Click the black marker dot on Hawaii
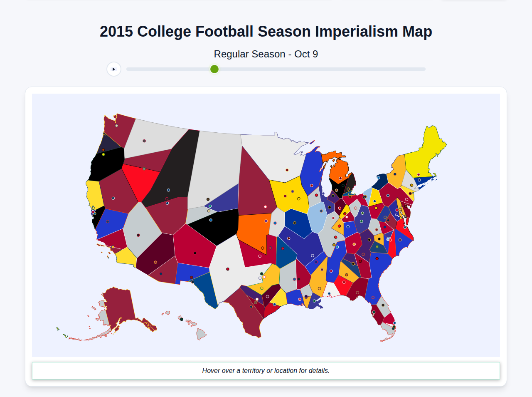This screenshot has width=532, height=397. click(x=182, y=319)
